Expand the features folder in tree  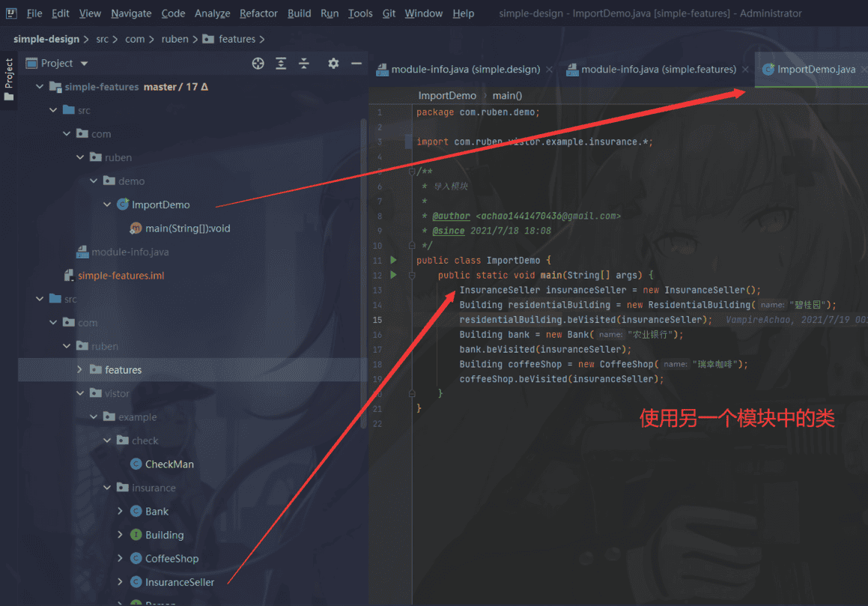81,370
